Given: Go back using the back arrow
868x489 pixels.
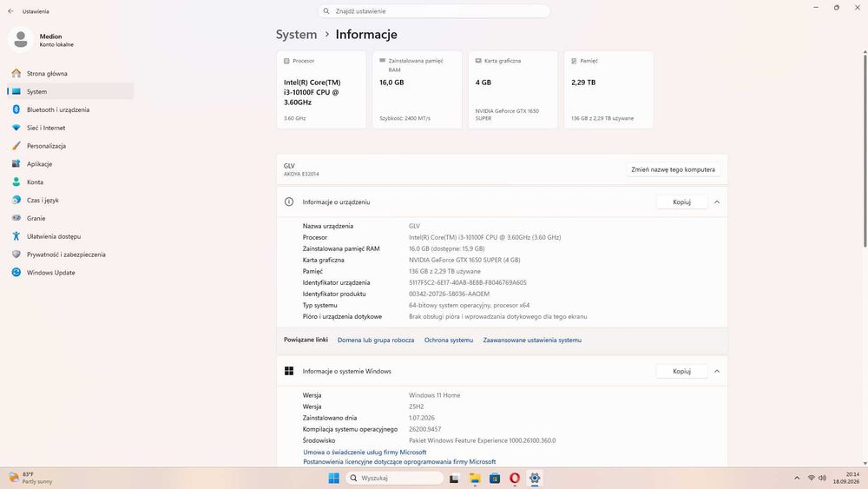Looking at the screenshot, I should tap(10, 11).
